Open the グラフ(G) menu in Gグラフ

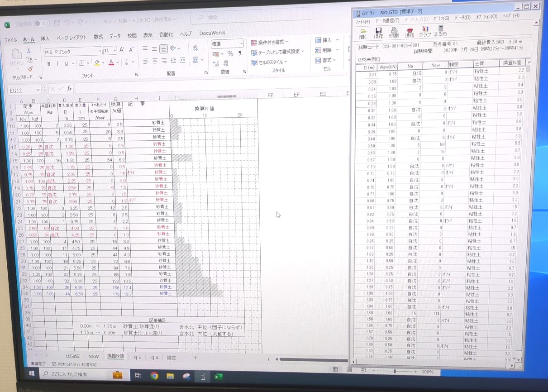coord(441,19)
